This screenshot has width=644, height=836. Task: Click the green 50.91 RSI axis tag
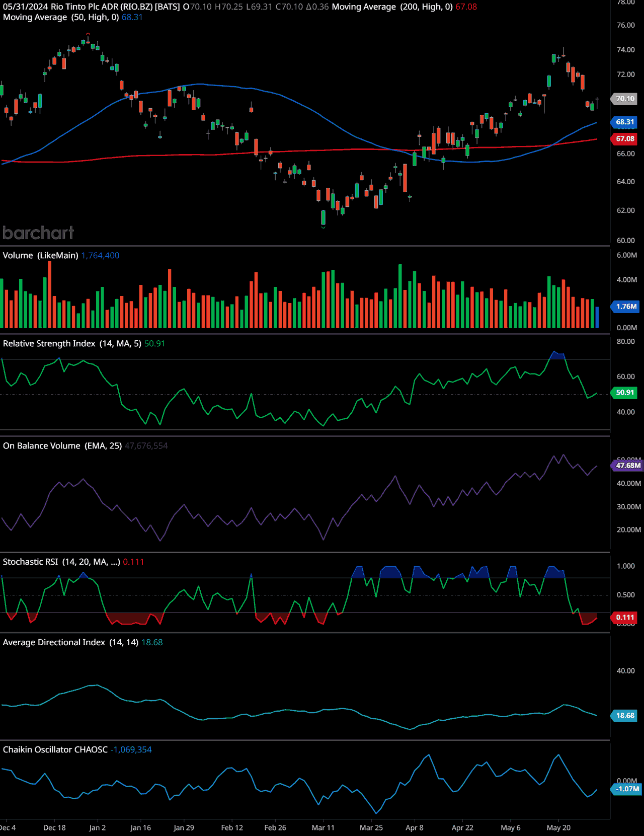click(625, 393)
